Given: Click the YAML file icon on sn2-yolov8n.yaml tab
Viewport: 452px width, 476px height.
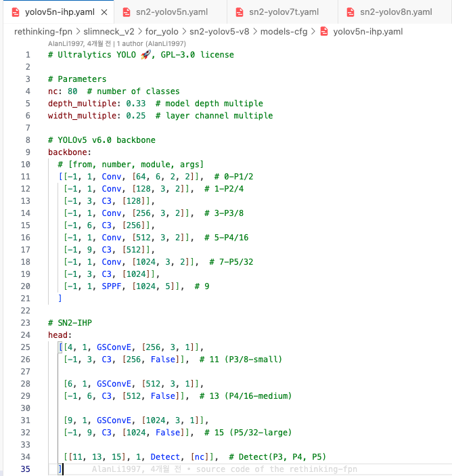Looking at the screenshot, I should (x=351, y=12).
